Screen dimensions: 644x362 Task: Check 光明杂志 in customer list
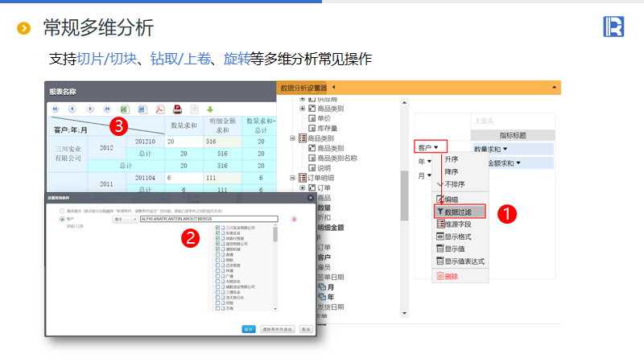pos(217,282)
